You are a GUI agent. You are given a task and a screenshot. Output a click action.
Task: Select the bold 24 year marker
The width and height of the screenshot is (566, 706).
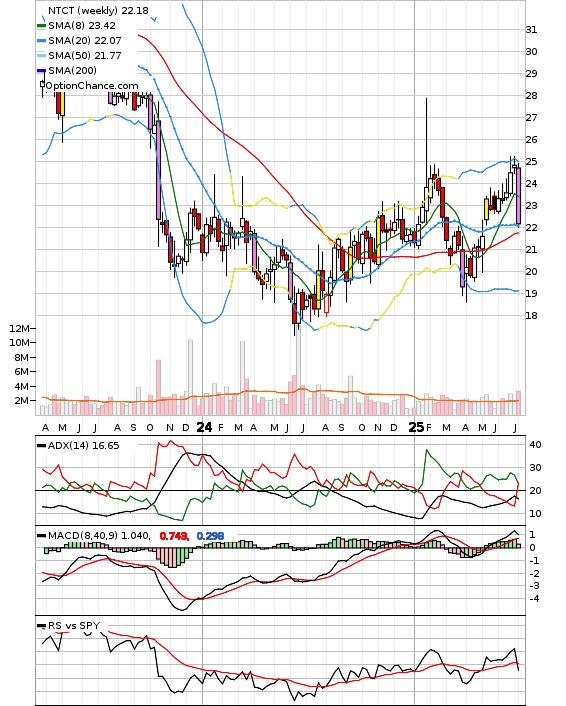coord(204,427)
